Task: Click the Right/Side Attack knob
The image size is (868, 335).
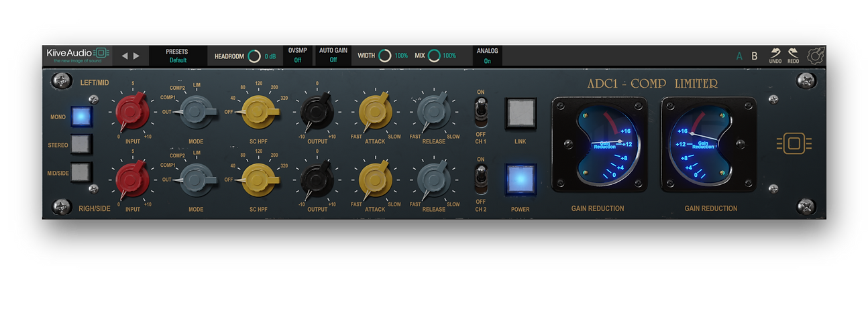Action: click(x=375, y=181)
